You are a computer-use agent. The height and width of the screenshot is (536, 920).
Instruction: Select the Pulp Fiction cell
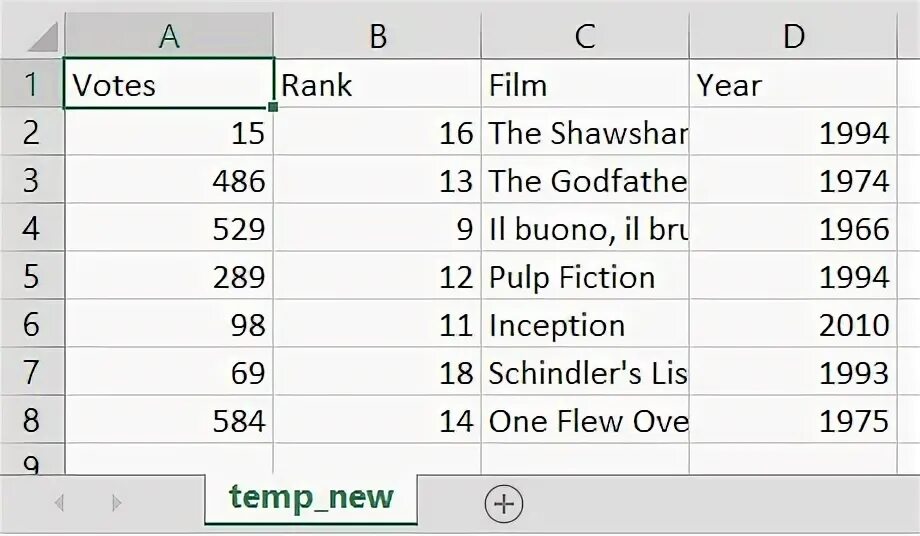click(x=585, y=277)
